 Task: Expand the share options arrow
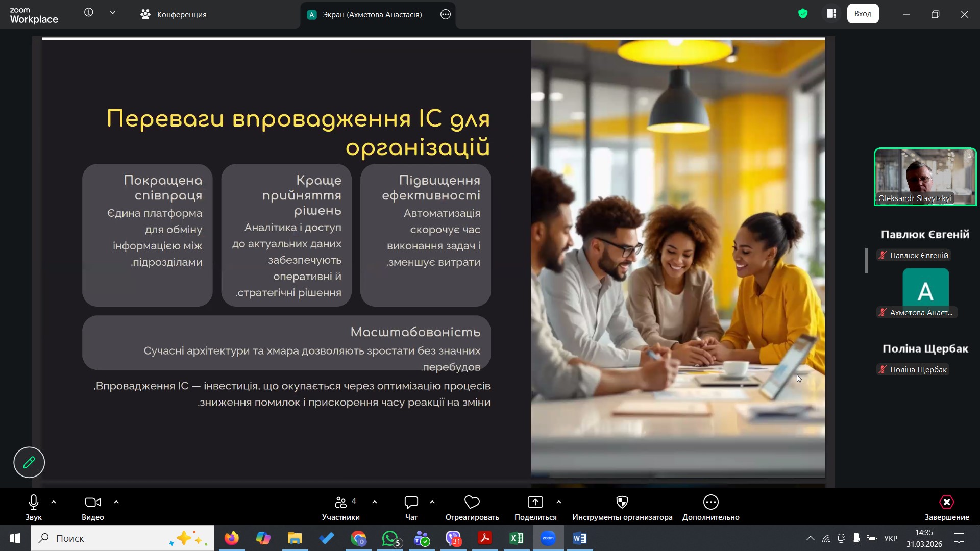[559, 503]
